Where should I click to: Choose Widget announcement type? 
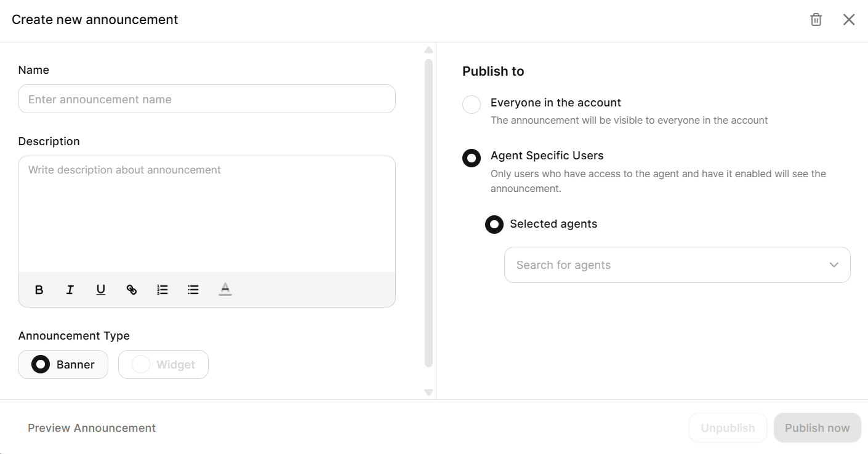(x=141, y=365)
